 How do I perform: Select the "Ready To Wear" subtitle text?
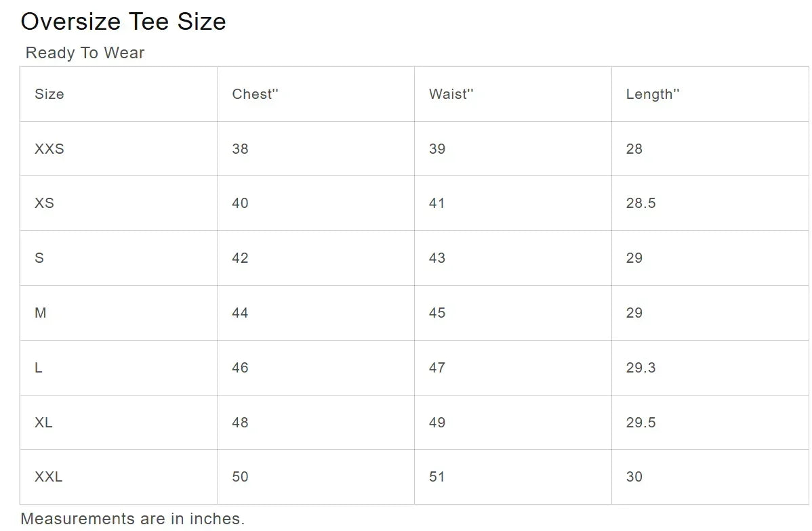click(85, 53)
